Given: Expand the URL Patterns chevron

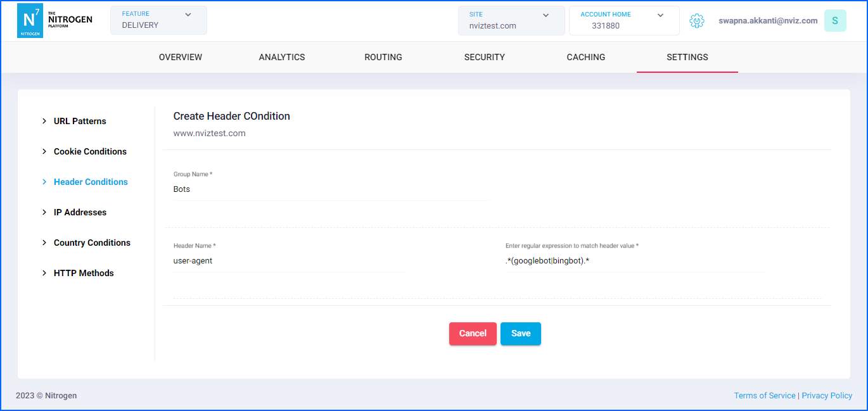Looking at the screenshot, I should (x=44, y=121).
